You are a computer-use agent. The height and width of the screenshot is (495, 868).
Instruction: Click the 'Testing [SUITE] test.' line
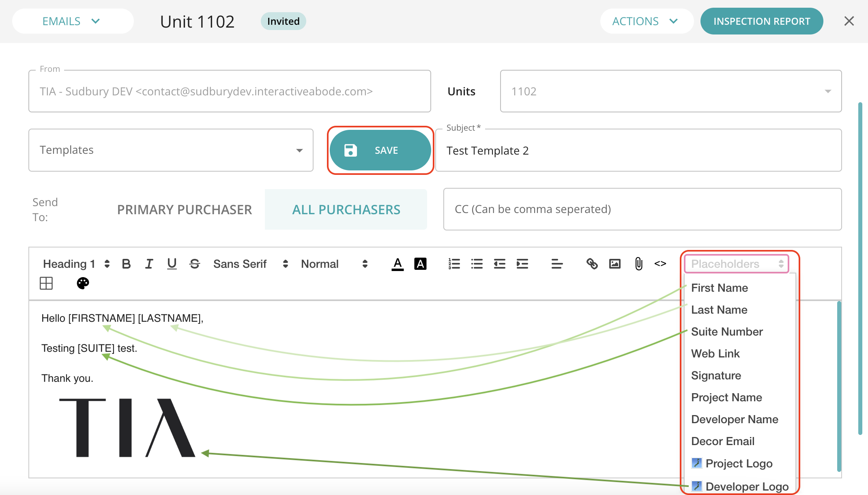point(89,348)
